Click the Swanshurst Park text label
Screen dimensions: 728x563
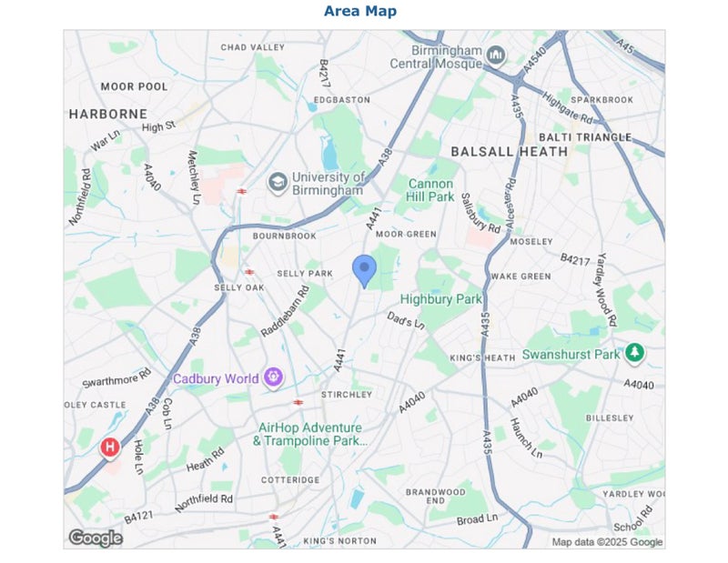[x=571, y=355]
